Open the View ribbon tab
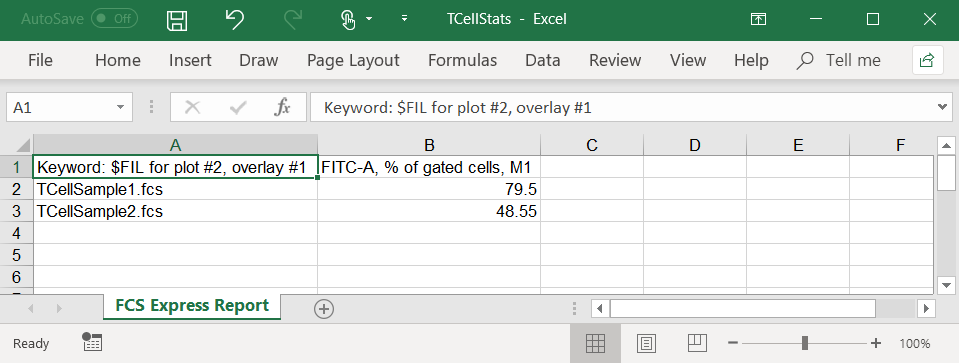Screen dimensions: 959x363 point(687,60)
